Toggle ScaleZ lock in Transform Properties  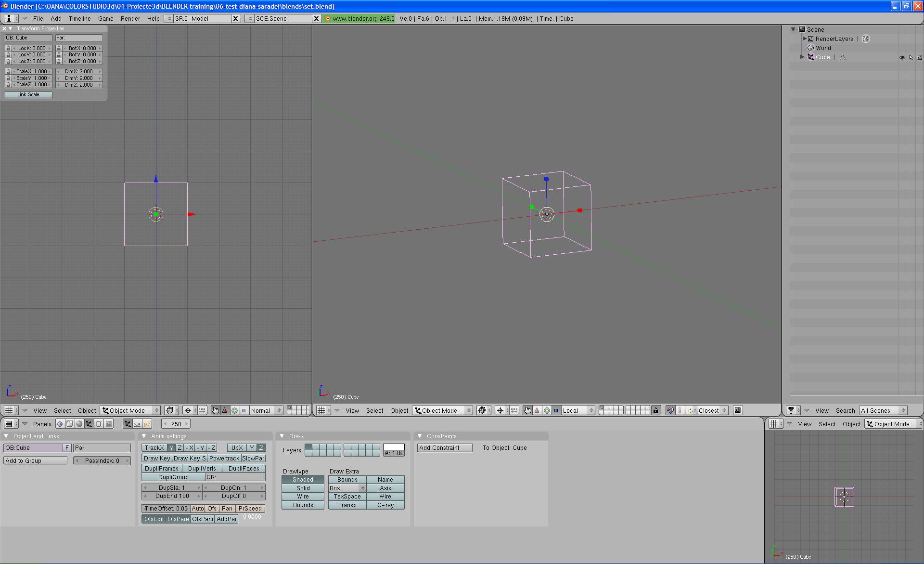pyautogui.click(x=8, y=84)
